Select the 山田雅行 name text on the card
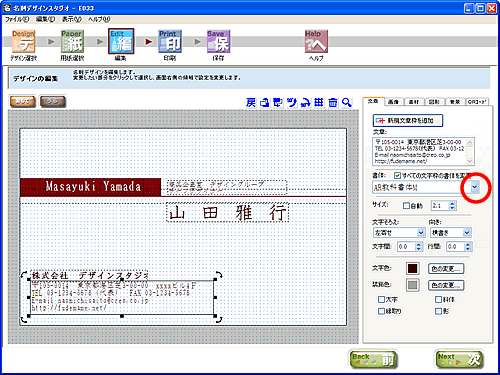The width and height of the screenshot is (500, 375). click(x=228, y=213)
